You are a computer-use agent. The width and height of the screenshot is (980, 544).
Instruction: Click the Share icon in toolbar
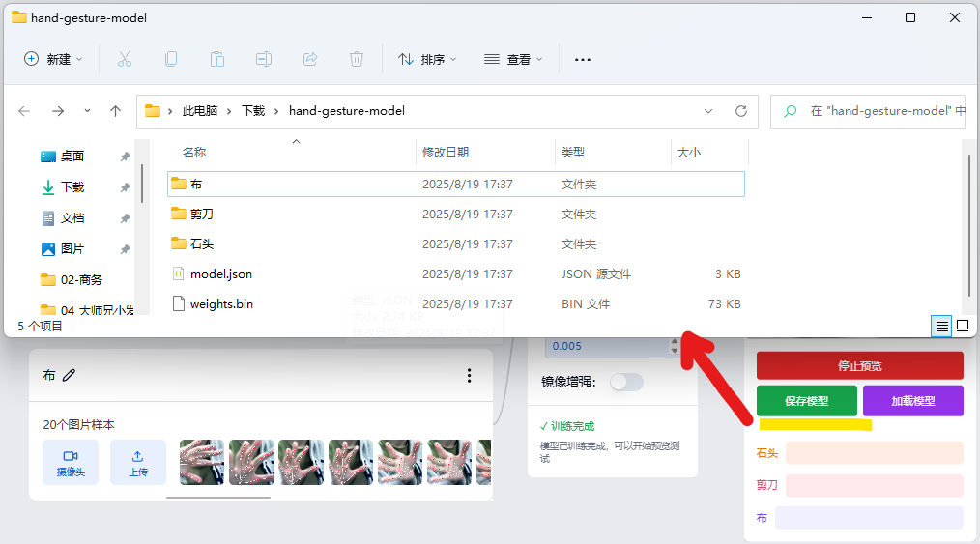pyautogui.click(x=310, y=59)
